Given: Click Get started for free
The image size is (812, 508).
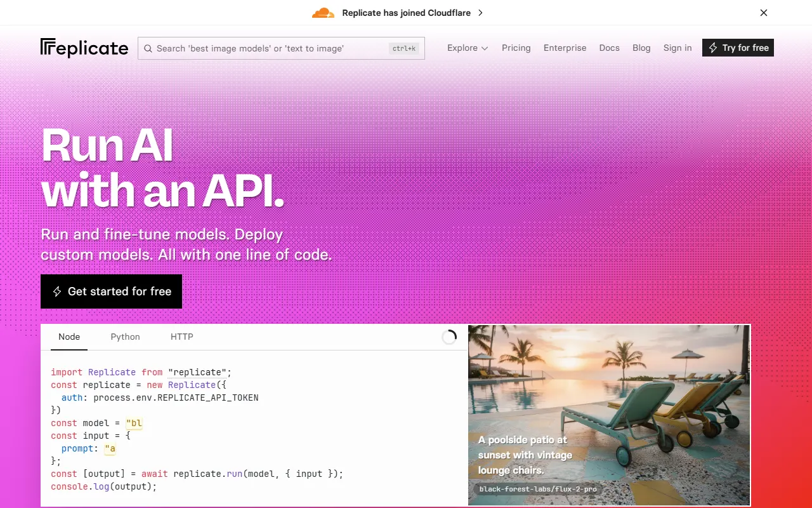Looking at the screenshot, I should 111,291.
